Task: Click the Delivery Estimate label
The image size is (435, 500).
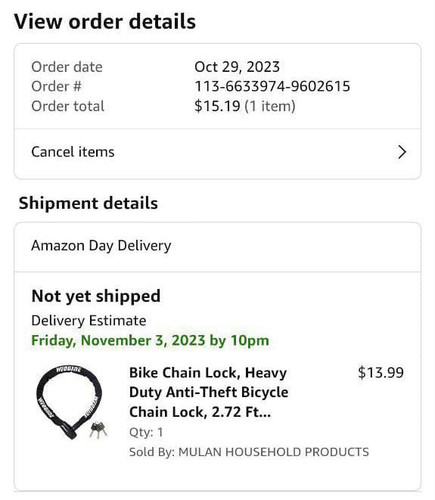Action: click(x=89, y=321)
